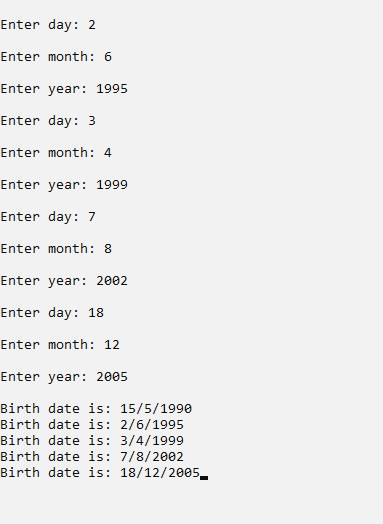Image resolution: width=383 pixels, height=524 pixels.
Task: Click the first 'Birth date is:' label
Action: [x=56, y=409]
